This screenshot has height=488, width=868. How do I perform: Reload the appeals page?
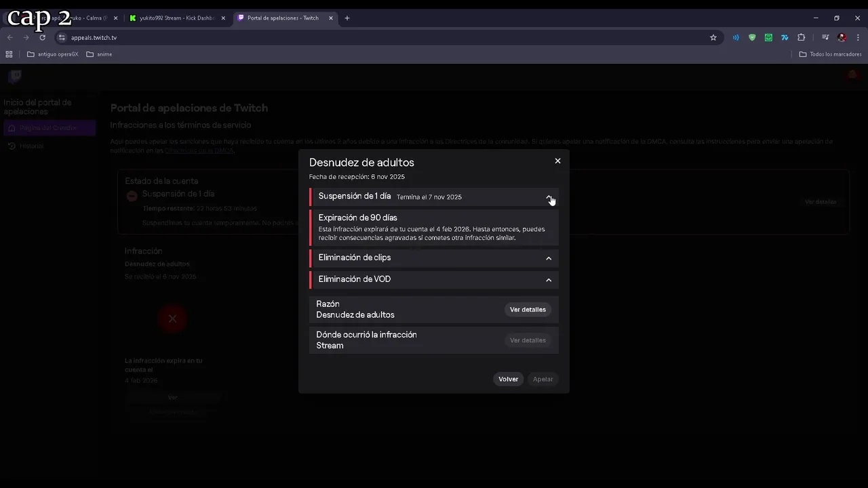coord(42,37)
